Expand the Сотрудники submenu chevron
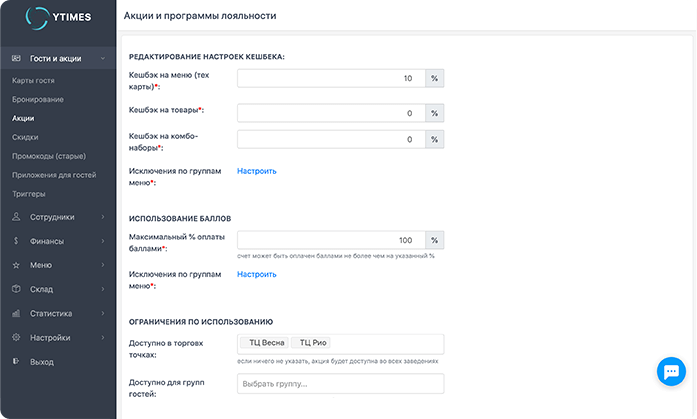The image size is (697, 419). 103,217
